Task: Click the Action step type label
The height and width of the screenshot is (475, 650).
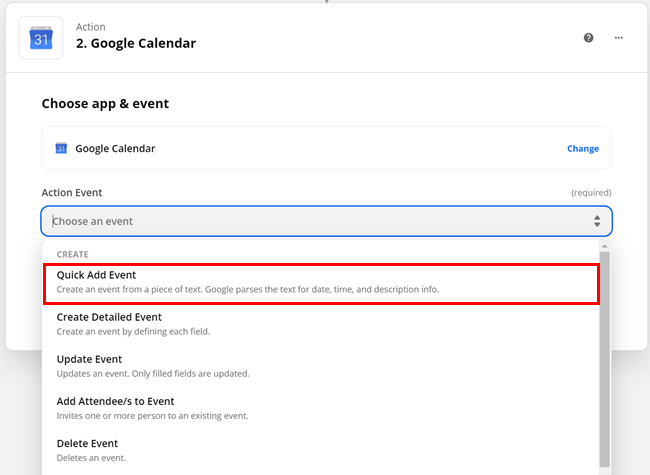Action: [x=91, y=27]
